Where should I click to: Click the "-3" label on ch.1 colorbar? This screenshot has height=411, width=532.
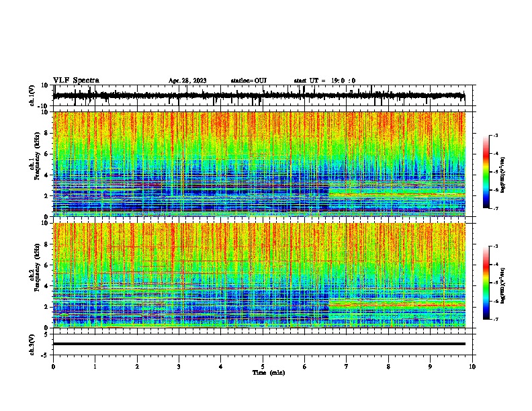pyautogui.click(x=496, y=135)
